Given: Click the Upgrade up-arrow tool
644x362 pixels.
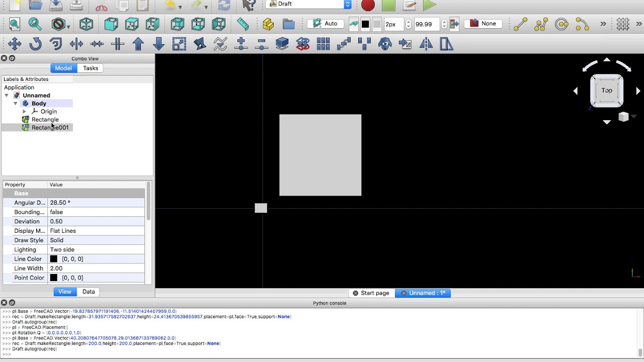Looking at the screenshot, I should (x=138, y=44).
